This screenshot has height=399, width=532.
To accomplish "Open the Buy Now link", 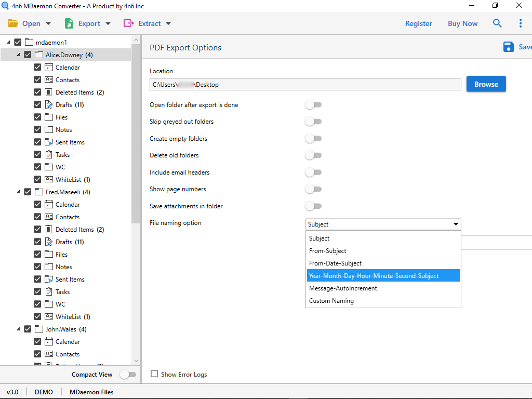I will [462, 23].
